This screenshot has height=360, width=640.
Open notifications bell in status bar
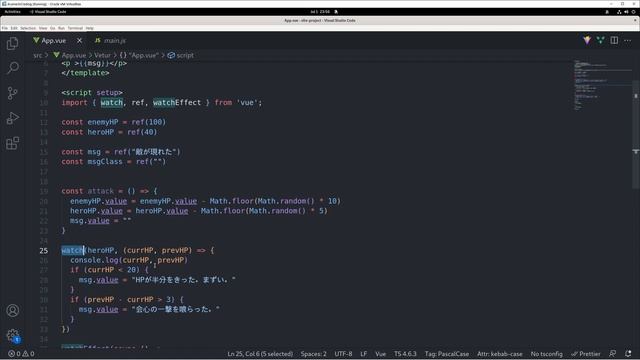pyautogui.click(x=628, y=354)
